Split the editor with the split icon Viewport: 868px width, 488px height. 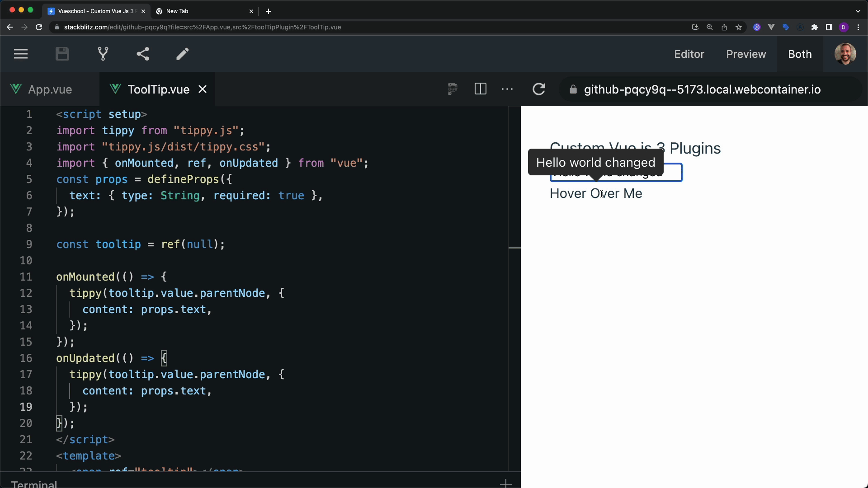tap(481, 89)
